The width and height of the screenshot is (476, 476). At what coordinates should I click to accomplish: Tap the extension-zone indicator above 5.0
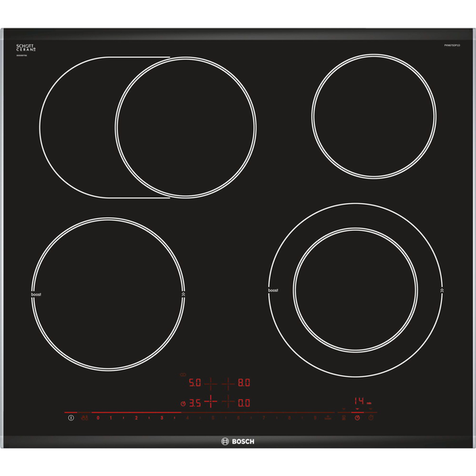pos(183,375)
